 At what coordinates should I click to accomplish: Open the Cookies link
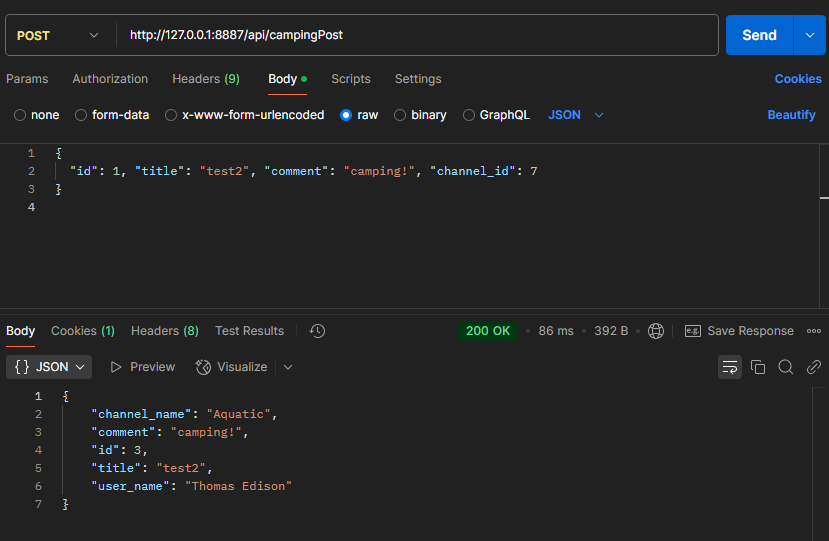point(798,79)
